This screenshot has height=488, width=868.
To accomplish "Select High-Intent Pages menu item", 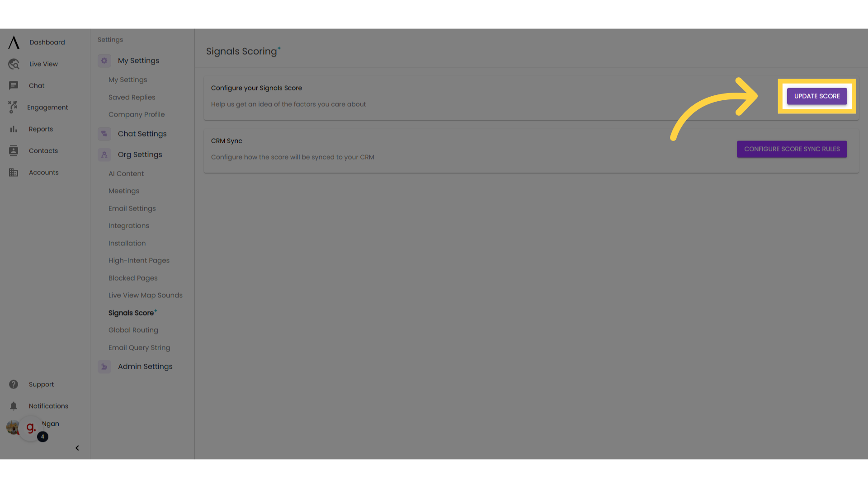I will coord(139,260).
